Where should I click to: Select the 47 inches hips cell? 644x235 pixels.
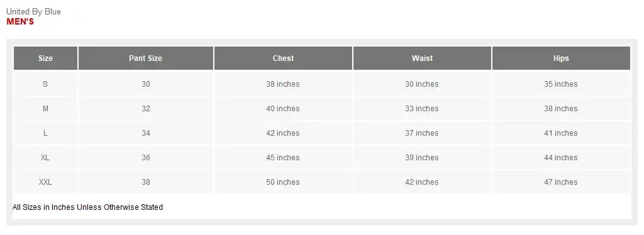pyautogui.click(x=561, y=182)
